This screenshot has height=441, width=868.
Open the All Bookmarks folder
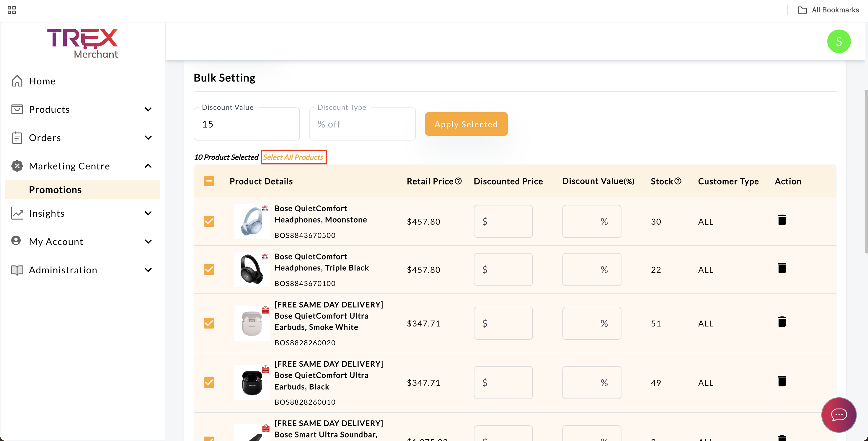click(828, 10)
